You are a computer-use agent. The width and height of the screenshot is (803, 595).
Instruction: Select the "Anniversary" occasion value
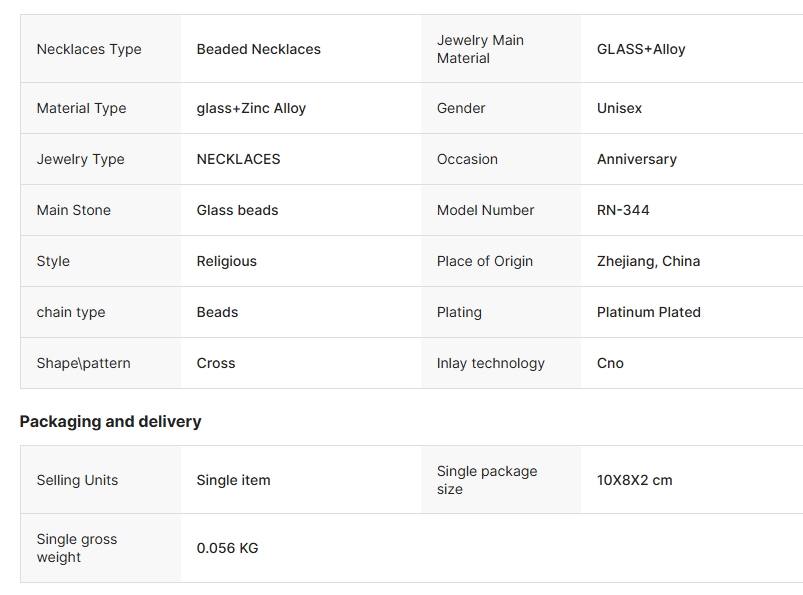click(x=636, y=159)
